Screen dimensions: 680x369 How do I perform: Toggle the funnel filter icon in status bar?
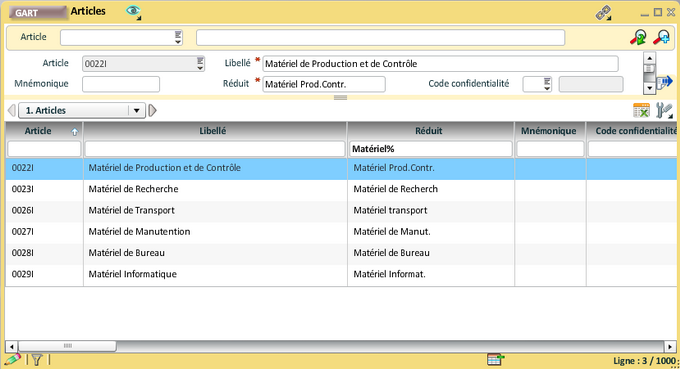[37, 359]
